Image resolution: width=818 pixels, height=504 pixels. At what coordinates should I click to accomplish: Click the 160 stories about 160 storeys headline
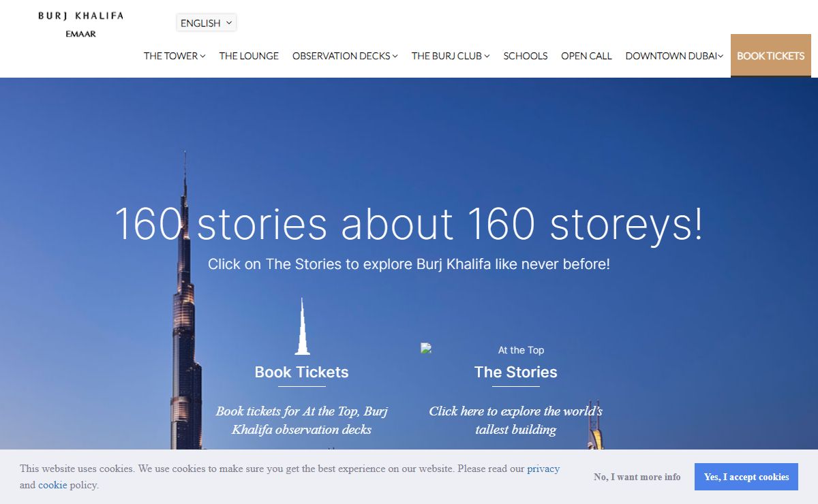409,223
